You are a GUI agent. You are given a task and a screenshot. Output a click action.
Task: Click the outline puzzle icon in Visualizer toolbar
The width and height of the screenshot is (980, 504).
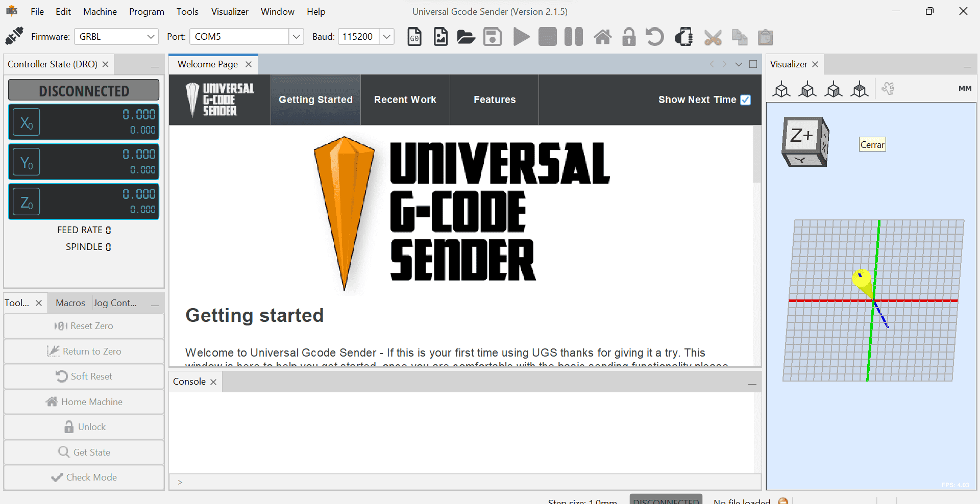tap(888, 89)
